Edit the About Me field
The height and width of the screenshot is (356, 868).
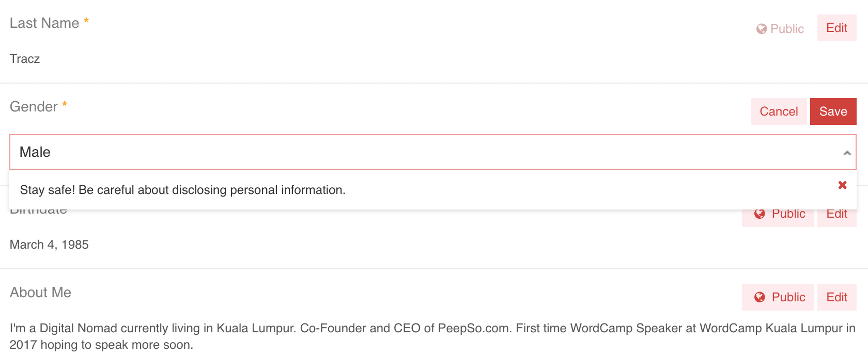coord(837,297)
